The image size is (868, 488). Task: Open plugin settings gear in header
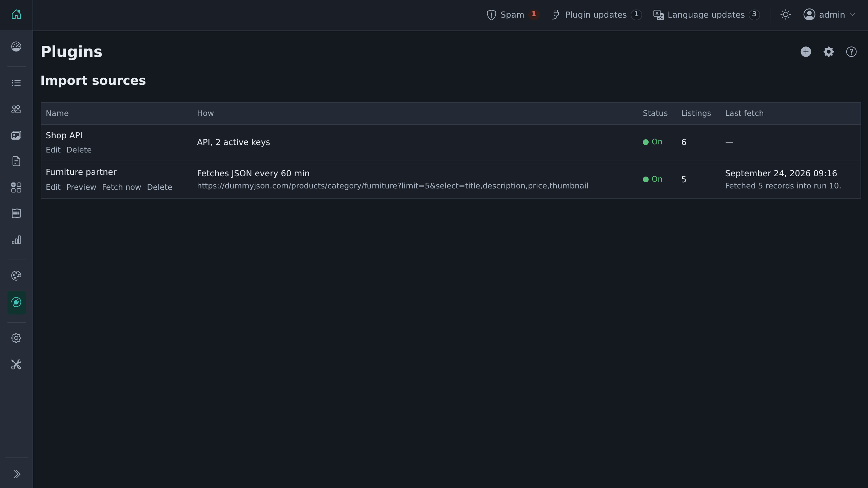coord(829,52)
